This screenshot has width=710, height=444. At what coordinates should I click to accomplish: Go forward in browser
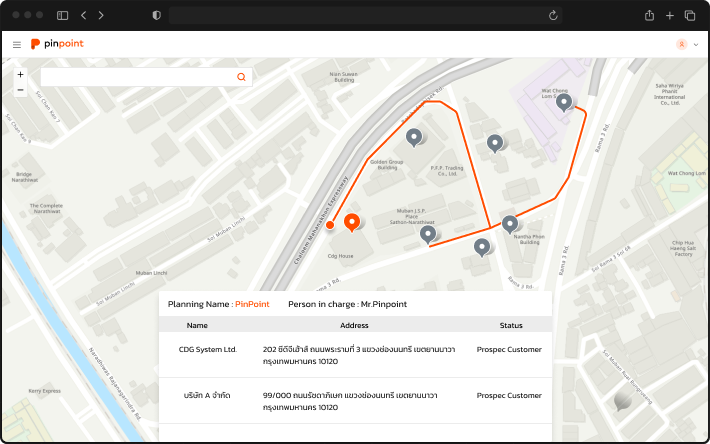click(101, 15)
